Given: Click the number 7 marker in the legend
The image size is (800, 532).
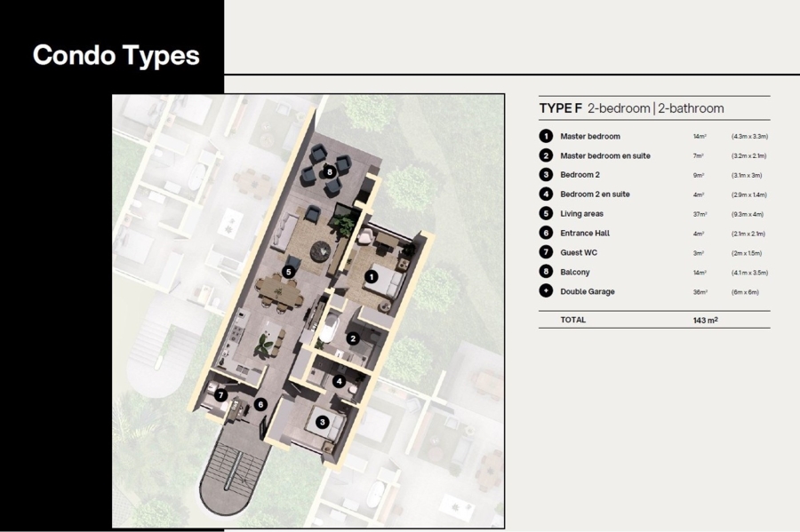Looking at the screenshot, I should tap(546, 252).
